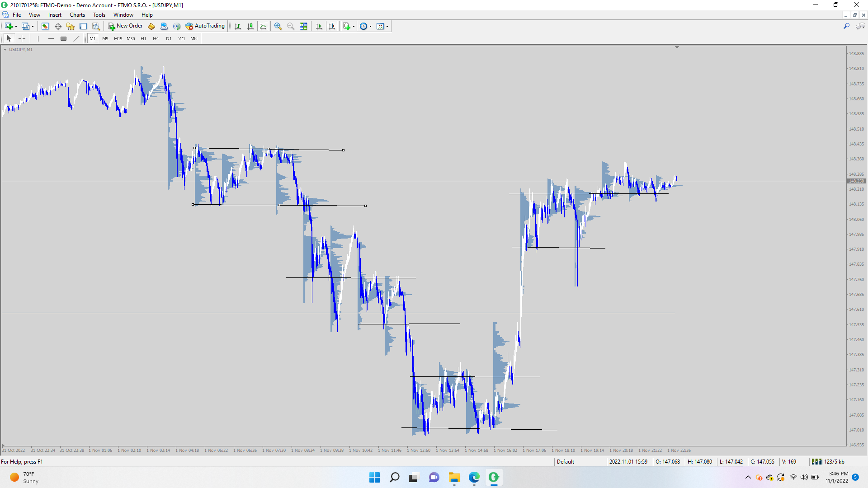The width and height of the screenshot is (868, 488).
Task: Tile chart windows icon
Action: coord(303,26)
